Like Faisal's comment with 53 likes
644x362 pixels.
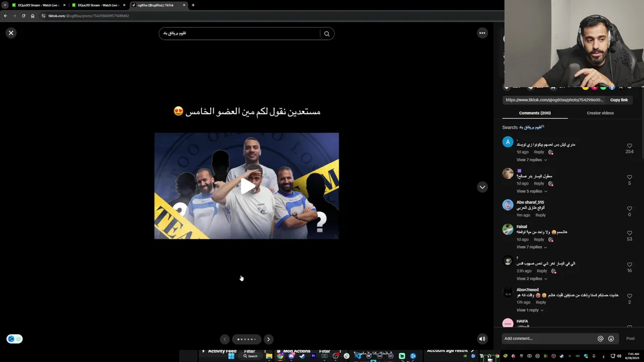(x=629, y=233)
